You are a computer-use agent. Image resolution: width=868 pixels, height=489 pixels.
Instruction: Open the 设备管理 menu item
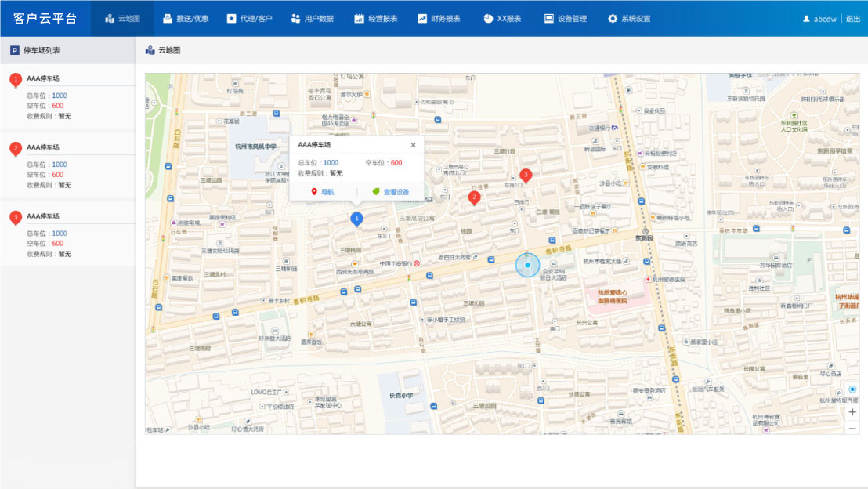coord(565,18)
